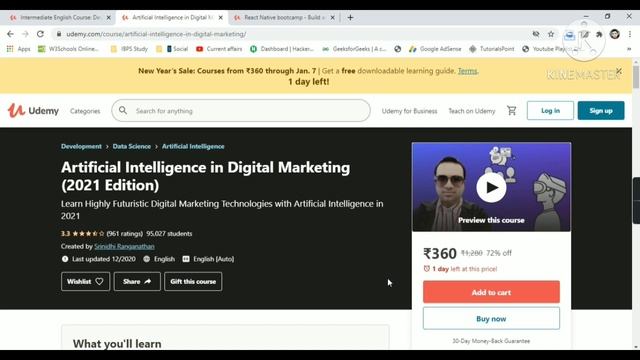The image size is (640, 360).
Task: Click the Log in button
Action: coord(550,111)
